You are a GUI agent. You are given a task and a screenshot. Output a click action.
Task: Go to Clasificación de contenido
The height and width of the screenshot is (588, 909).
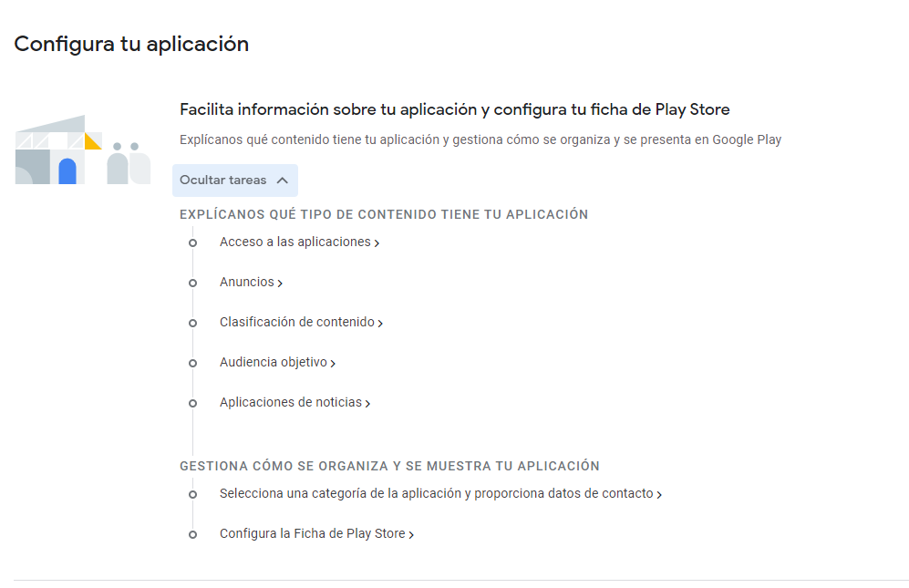click(x=296, y=323)
